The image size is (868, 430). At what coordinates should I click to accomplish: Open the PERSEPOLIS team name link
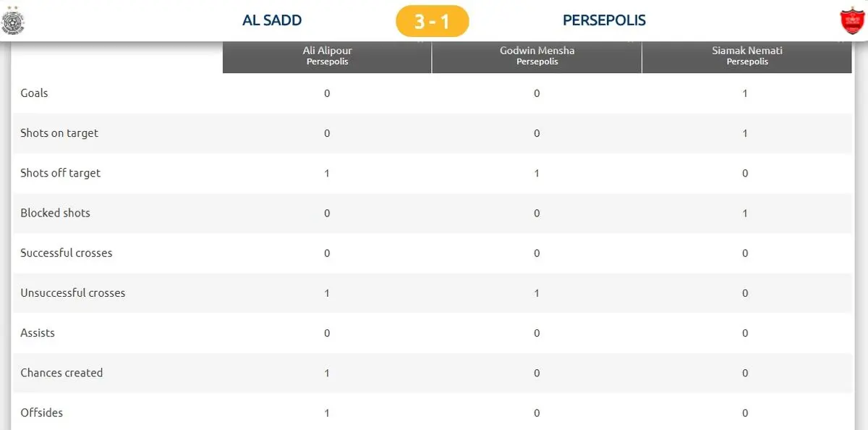(604, 20)
